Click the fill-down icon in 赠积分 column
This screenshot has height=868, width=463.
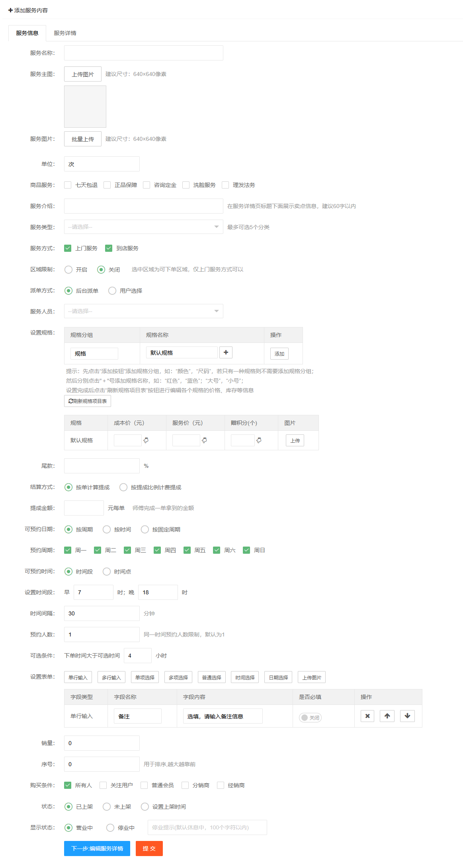coord(259,440)
